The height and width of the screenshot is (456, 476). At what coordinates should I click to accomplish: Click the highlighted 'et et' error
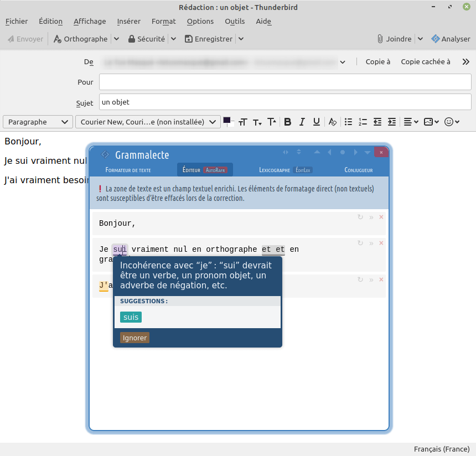point(273,249)
